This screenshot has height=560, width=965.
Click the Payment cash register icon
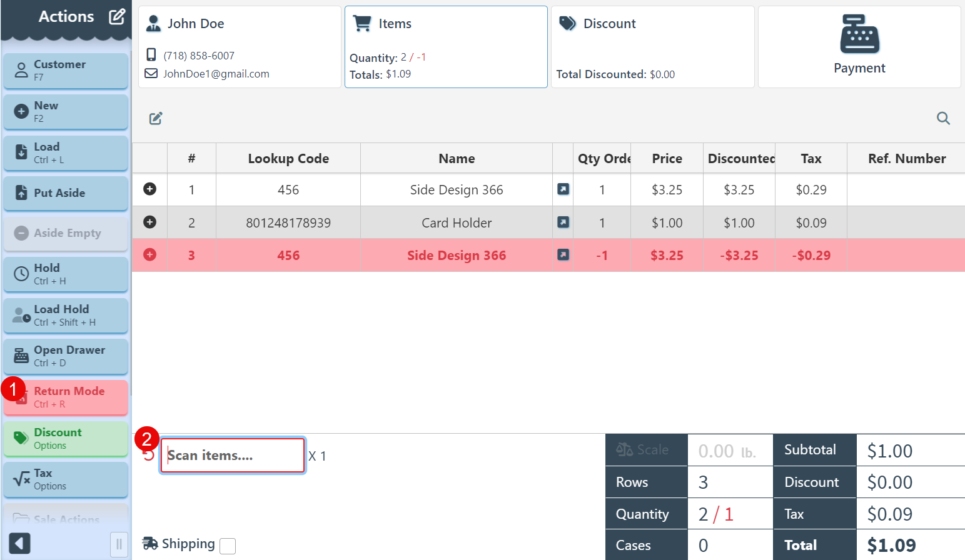pyautogui.click(x=859, y=34)
